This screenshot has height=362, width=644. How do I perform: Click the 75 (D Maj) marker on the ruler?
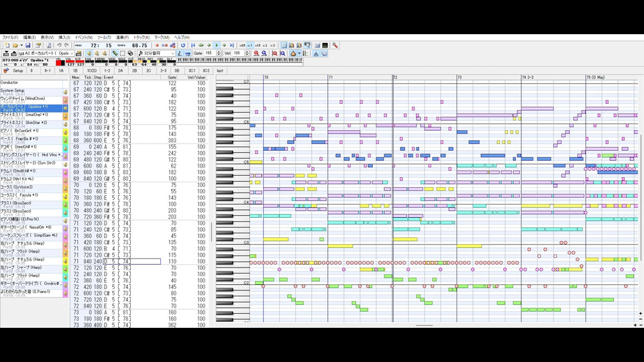pos(596,77)
